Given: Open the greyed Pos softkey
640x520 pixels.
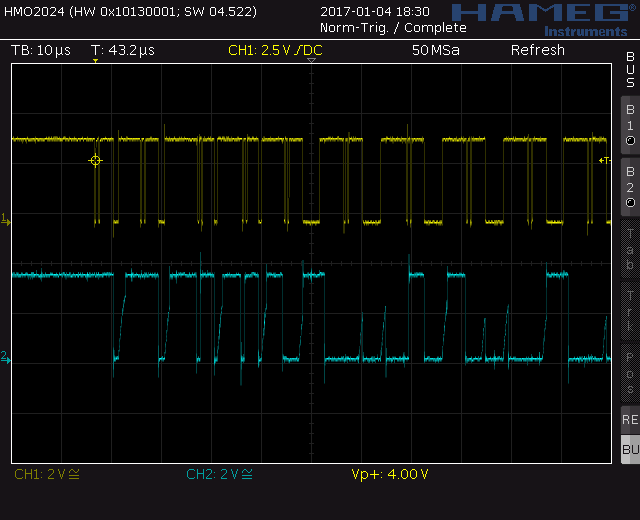Looking at the screenshot, I should coord(630,373).
